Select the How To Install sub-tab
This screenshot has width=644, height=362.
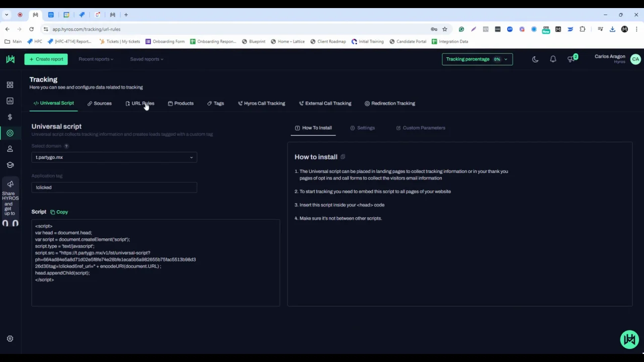click(x=313, y=128)
